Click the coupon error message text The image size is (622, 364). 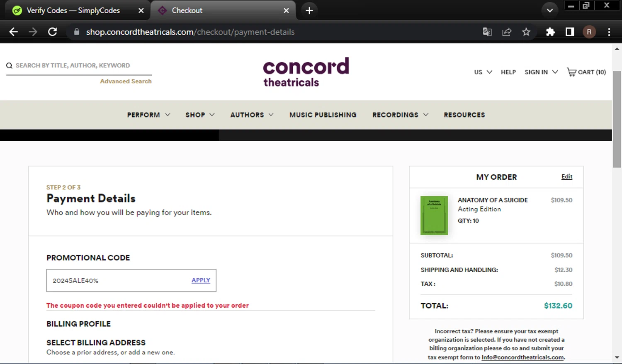click(x=148, y=305)
